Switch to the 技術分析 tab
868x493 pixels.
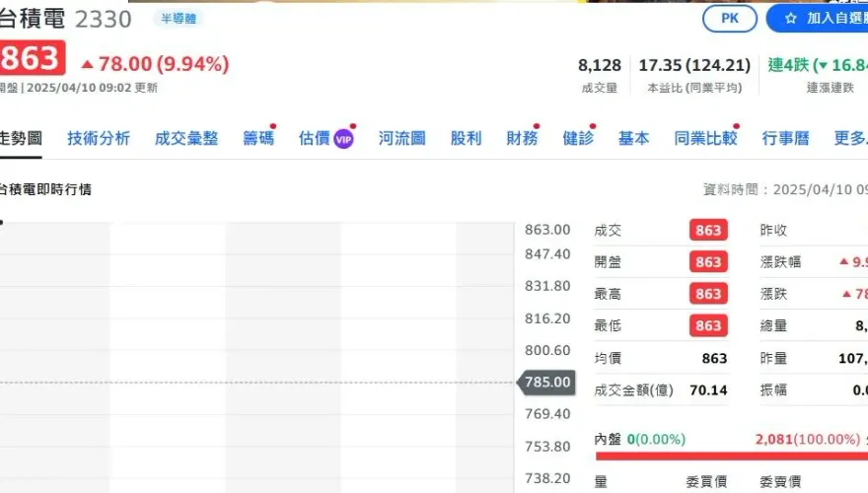[99, 138]
